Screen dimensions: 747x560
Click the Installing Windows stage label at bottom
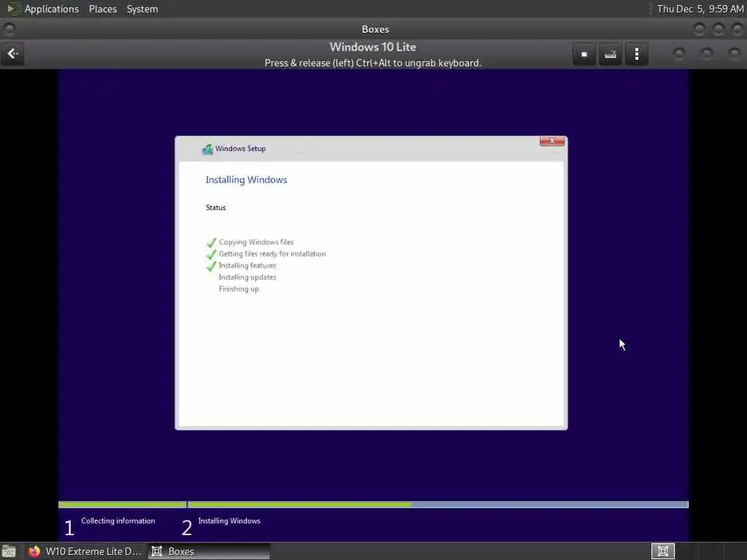pyautogui.click(x=229, y=521)
